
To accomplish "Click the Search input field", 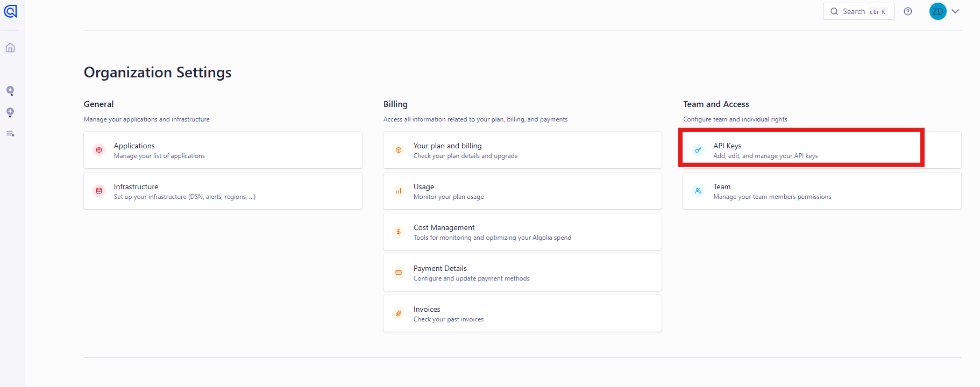I will (858, 11).
